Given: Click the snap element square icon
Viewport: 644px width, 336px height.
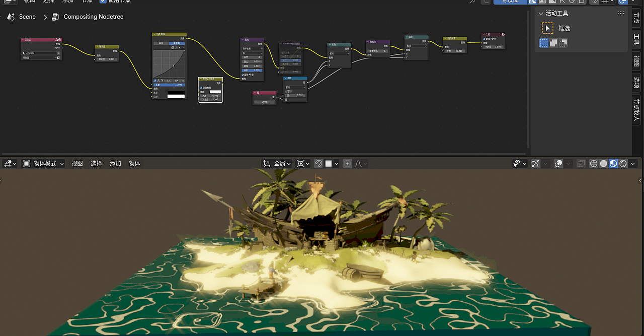Looking at the screenshot, I should coord(328,164).
